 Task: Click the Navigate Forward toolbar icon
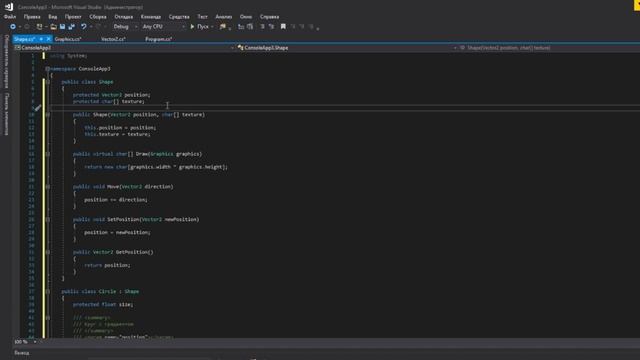pos(27,27)
